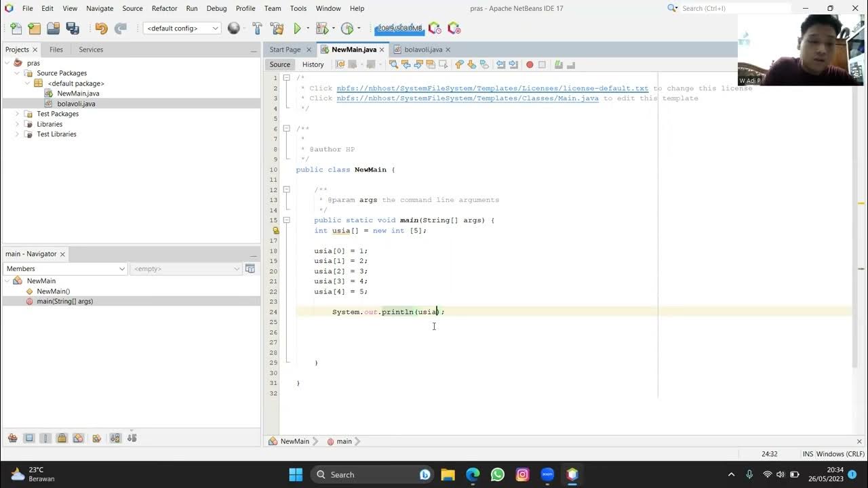The image size is (868, 488).
Task: Expand the Test Libraries node
Action: coord(18,134)
